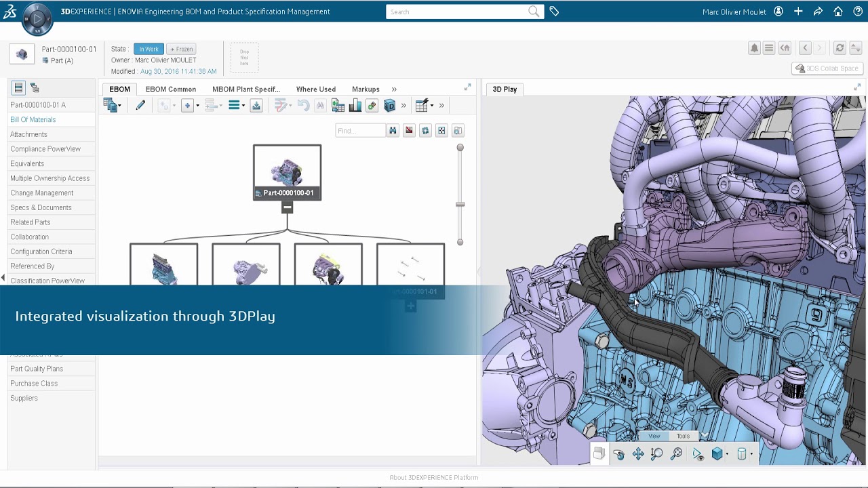Viewport: 868px width, 488px height.
Task: Refresh the page using refresh icon
Action: [840, 48]
